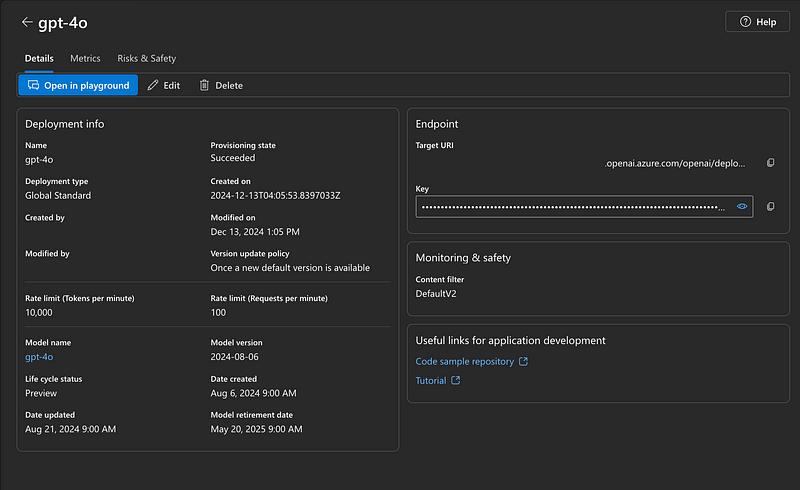The width and height of the screenshot is (800, 490).
Task: Click the Deployment info heading
Action: (x=65, y=124)
